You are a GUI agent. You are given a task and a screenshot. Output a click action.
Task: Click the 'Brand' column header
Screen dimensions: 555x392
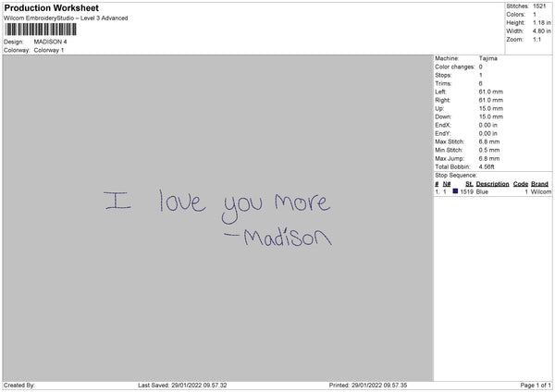pos(539,184)
